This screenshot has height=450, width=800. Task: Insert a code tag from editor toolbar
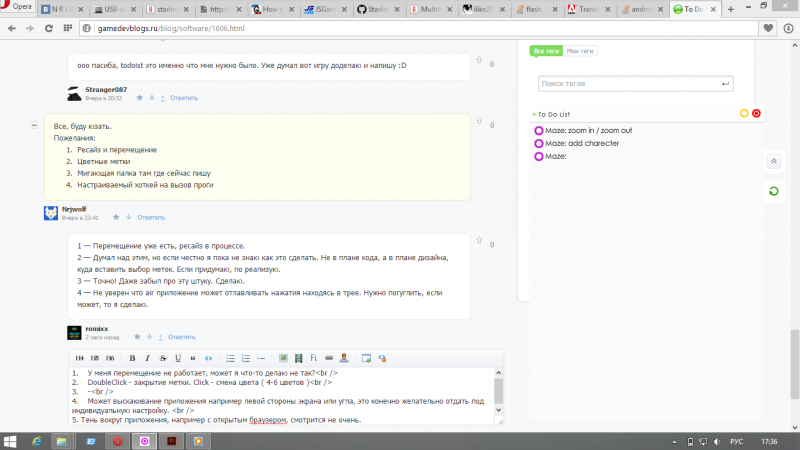pos(208,357)
